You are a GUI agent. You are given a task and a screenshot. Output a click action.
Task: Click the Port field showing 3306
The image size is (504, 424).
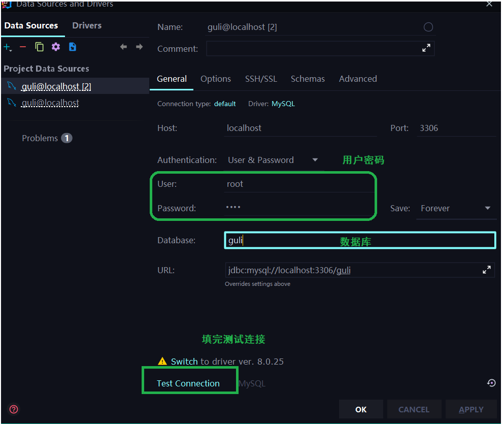point(456,128)
